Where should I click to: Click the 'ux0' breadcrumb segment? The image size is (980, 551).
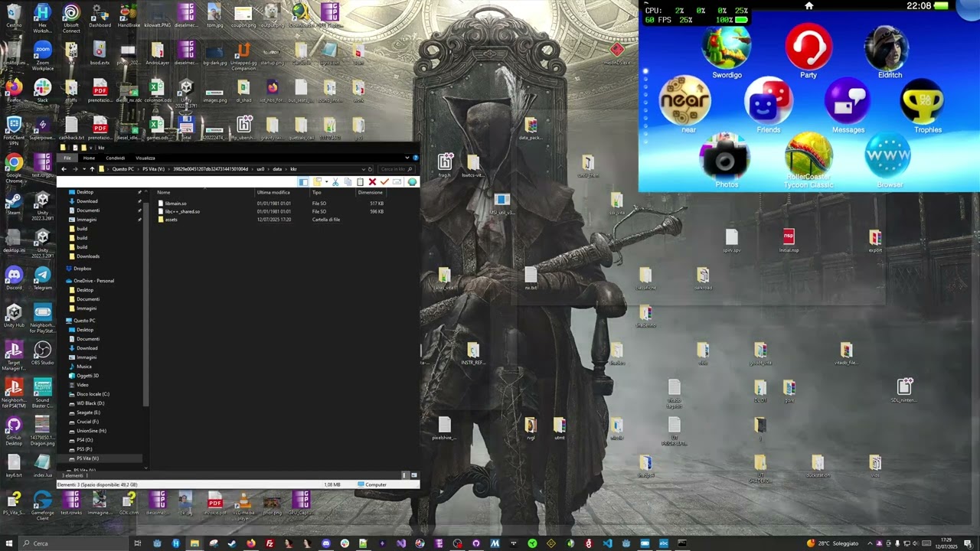[x=260, y=169]
